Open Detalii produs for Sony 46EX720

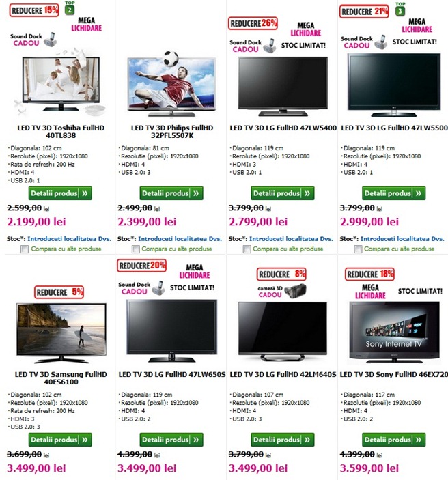(394, 440)
